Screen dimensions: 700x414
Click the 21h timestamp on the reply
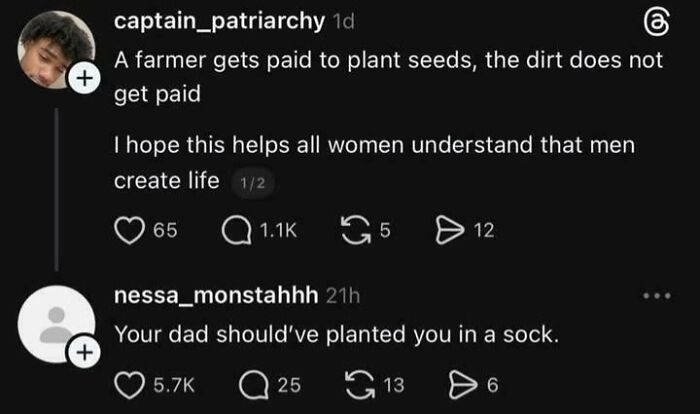pos(343,297)
